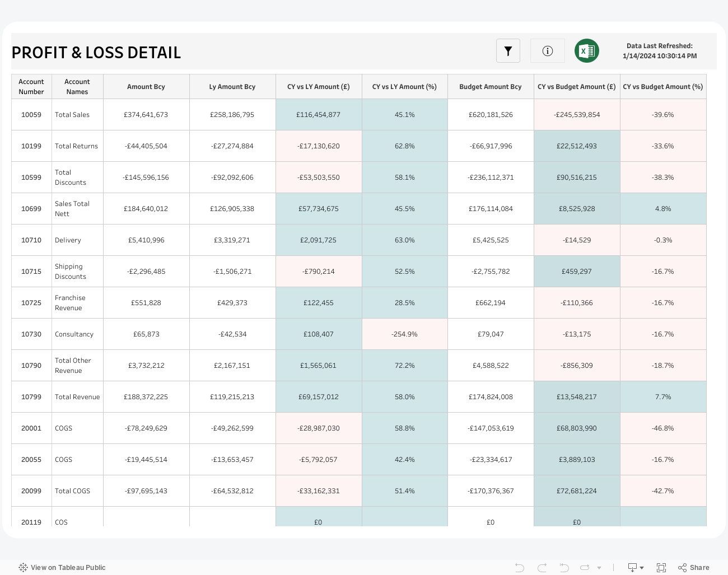Click the redo arrow in the footer toolbar

pos(542,568)
